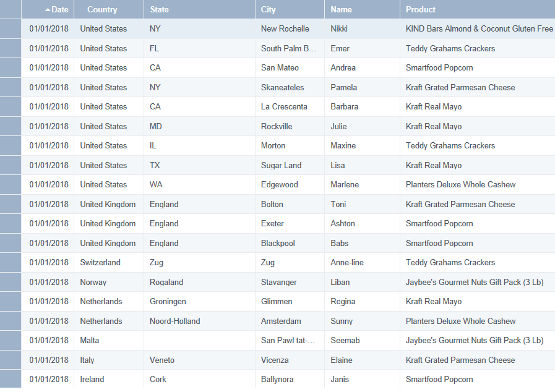The width and height of the screenshot is (555, 392).
Task: Select the TX state cell
Action: (x=200, y=165)
